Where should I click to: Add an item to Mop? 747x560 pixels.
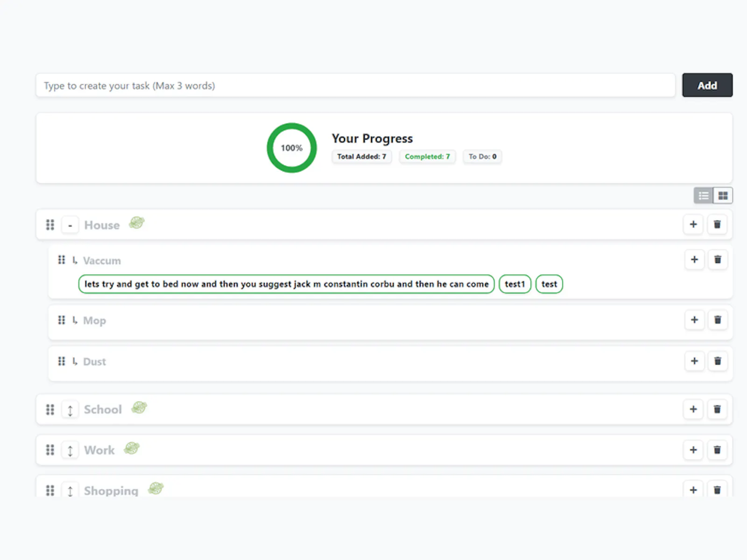(x=694, y=320)
